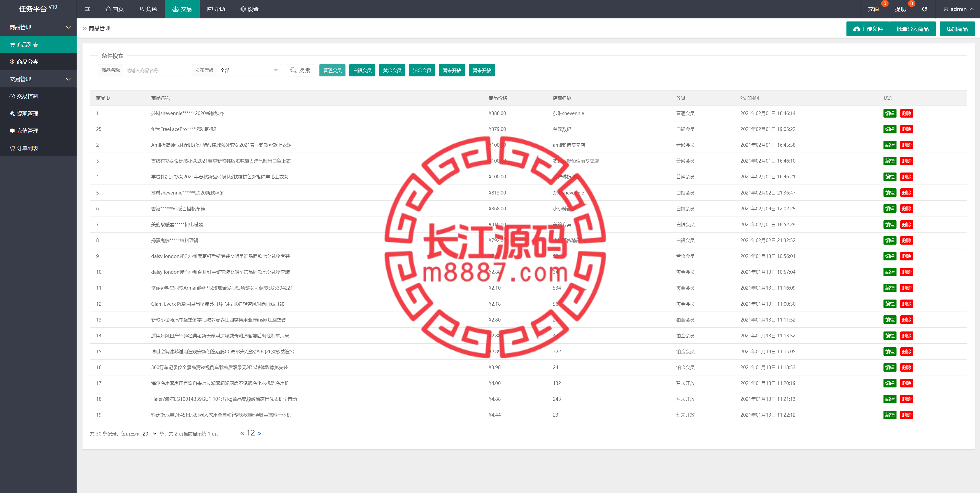Filter by 普通会员 level
Image resolution: width=980 pixels, height=493 pixels.
[332, 71]
